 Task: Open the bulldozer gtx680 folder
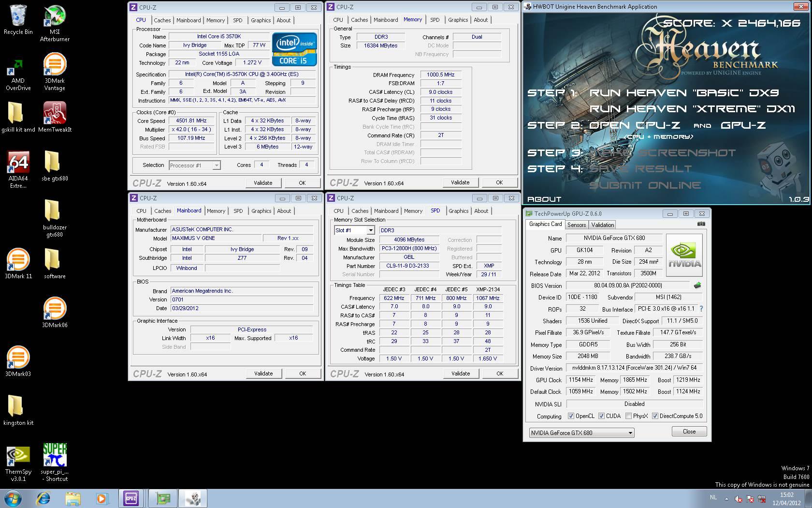[x=55, y=218]
